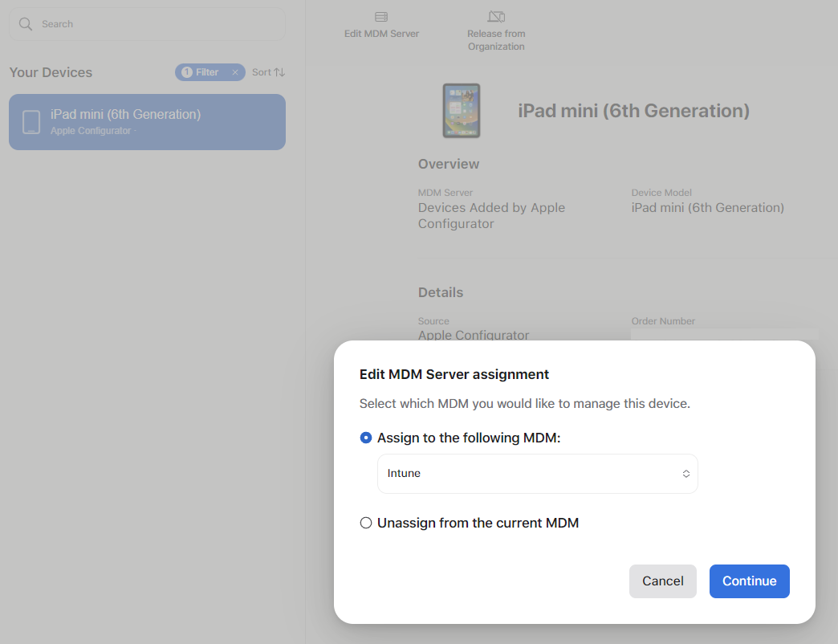Click the Edit MDM Server toolbar label
838x644 pixels.
[381, 34]
